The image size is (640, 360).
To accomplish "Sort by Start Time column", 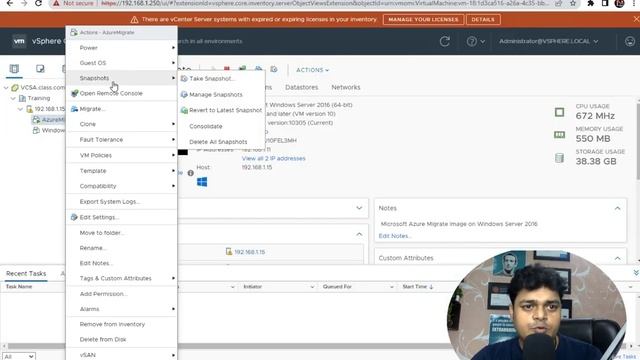I will coord(418,287).
